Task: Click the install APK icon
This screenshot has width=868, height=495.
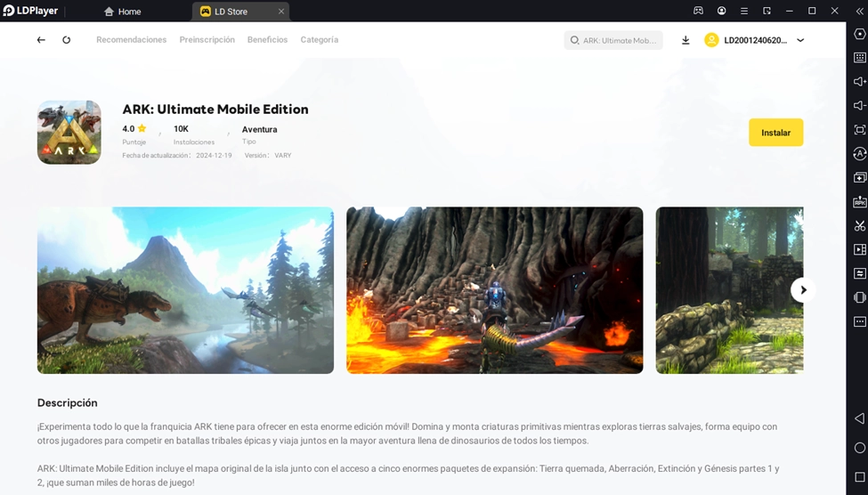Action: (x=860, y=201)
